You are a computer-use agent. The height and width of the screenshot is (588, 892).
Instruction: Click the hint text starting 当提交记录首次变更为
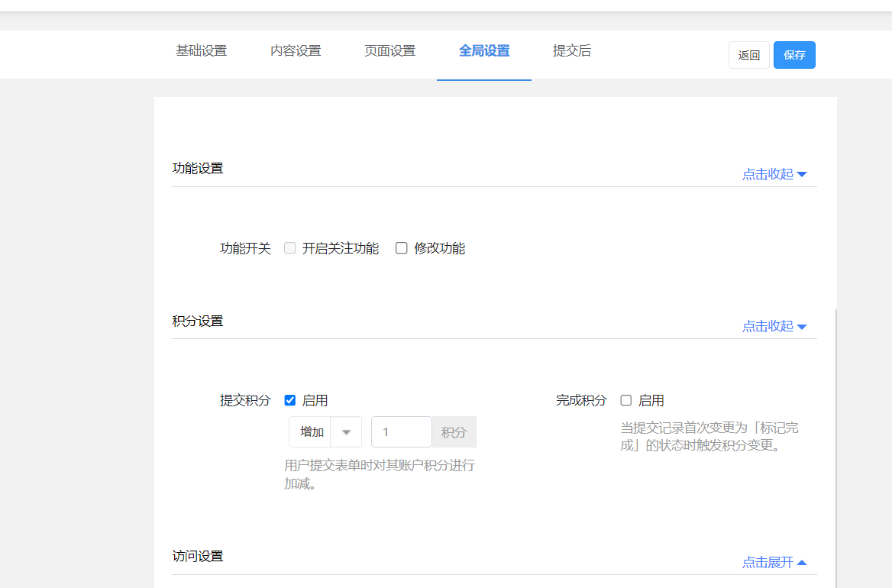(709, 436)
